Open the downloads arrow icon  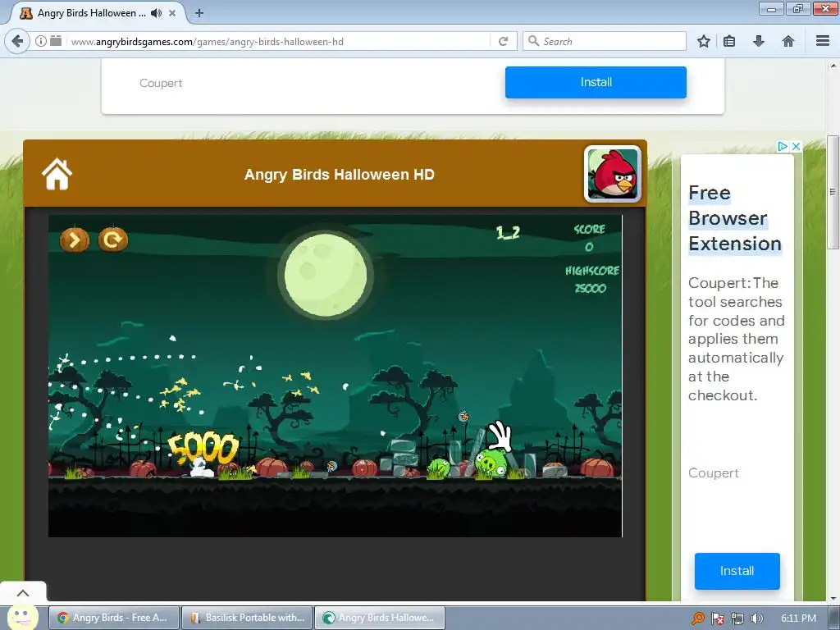[759, 41]
